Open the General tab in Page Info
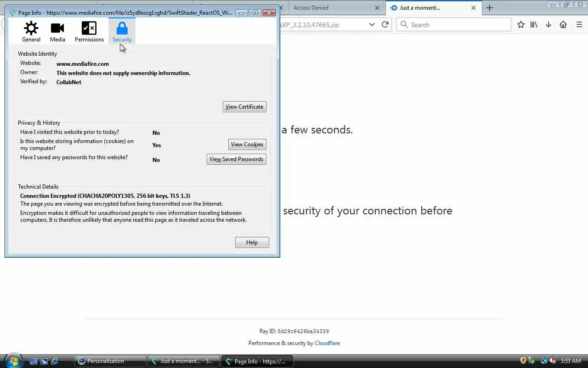This screenshot has width=588, height=368. tap(31, 32)
